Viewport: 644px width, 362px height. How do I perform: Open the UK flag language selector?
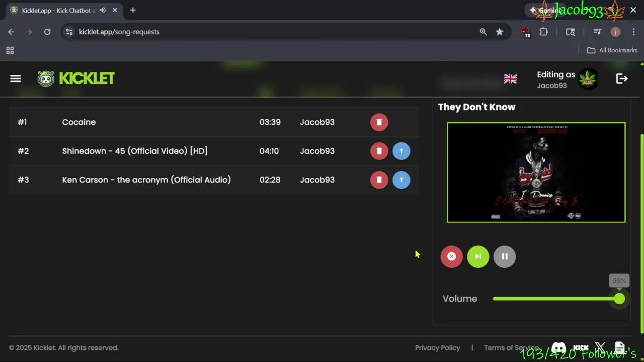tap(510, 79)
